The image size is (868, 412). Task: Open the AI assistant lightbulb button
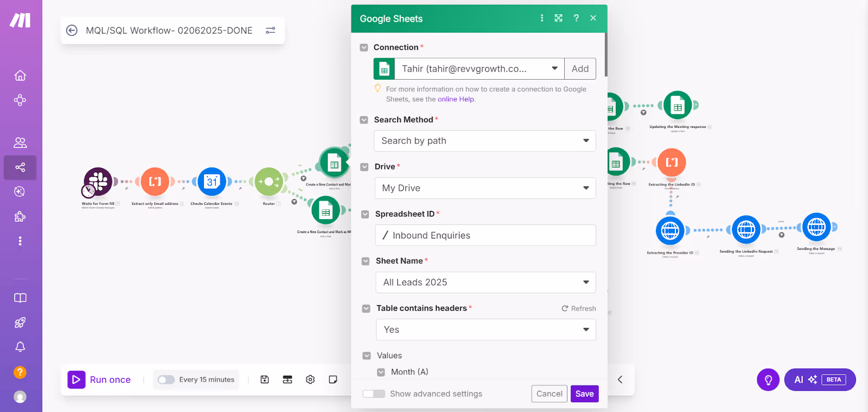click(768, 379)
